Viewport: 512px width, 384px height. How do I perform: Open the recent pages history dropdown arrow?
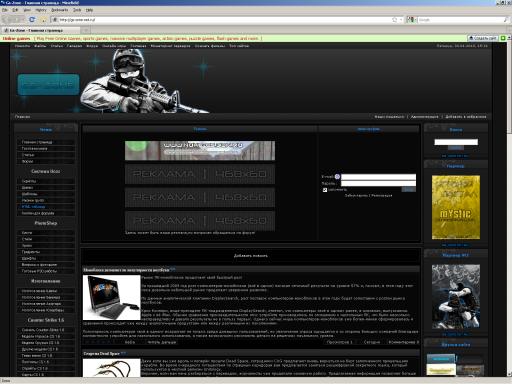pyautogui.click(x=23, y=20)
